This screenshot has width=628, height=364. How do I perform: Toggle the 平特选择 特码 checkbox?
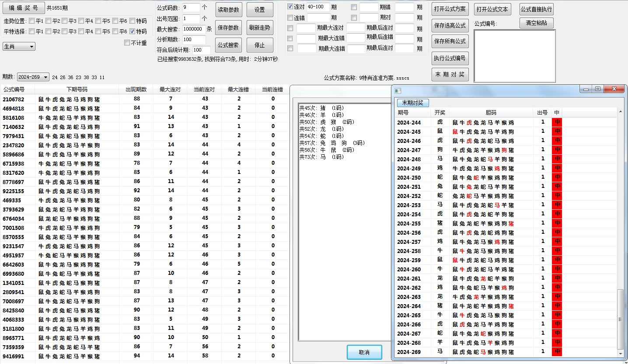tap(133, 31)
